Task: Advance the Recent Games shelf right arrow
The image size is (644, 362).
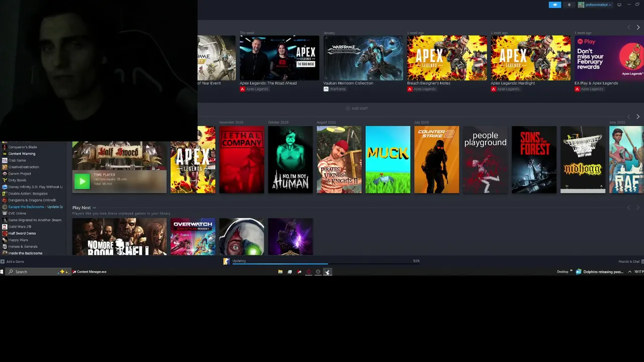Action: pos(638,117)
